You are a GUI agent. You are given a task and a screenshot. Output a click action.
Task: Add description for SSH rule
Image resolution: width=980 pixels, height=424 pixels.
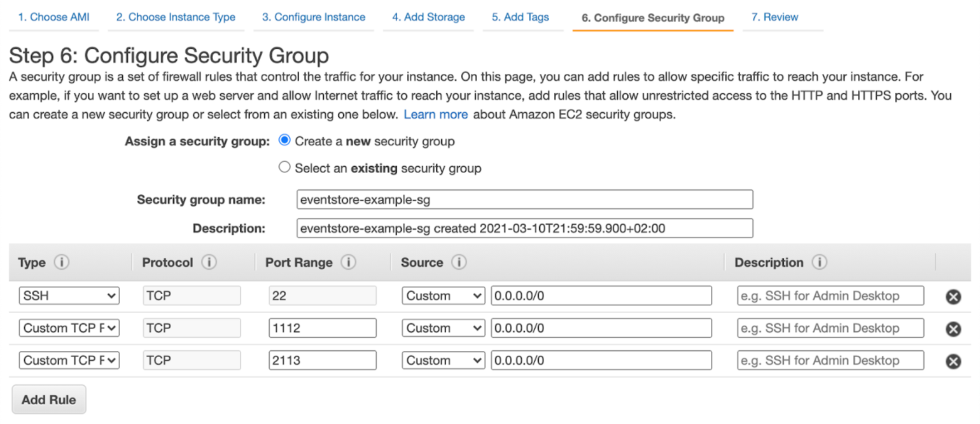tap(831, 295)
